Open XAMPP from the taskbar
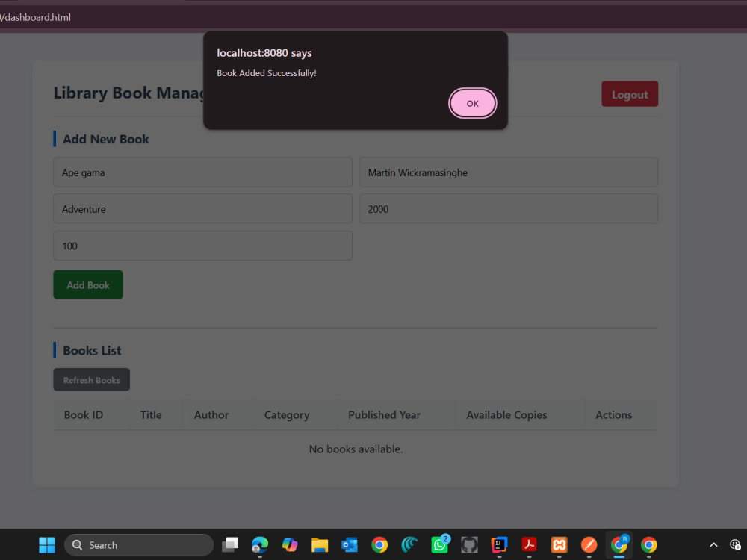 pos(559,545)
